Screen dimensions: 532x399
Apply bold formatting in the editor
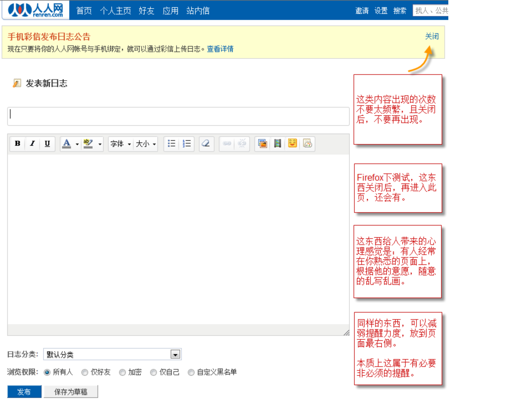pos(17,144)
